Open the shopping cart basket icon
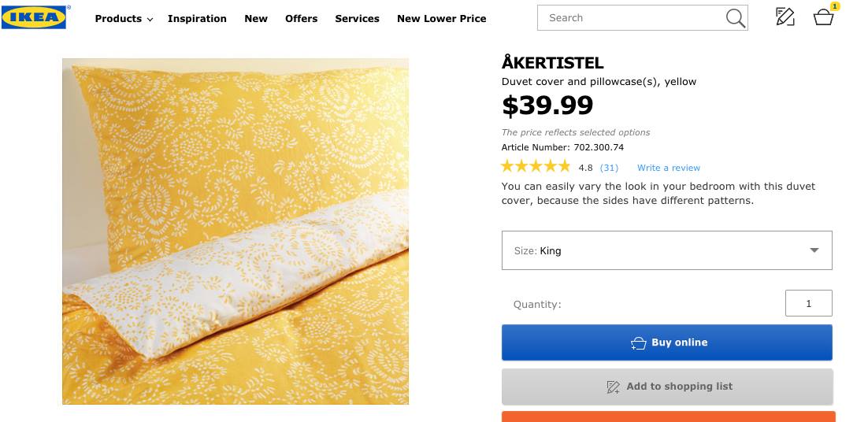 pos(823,17)
